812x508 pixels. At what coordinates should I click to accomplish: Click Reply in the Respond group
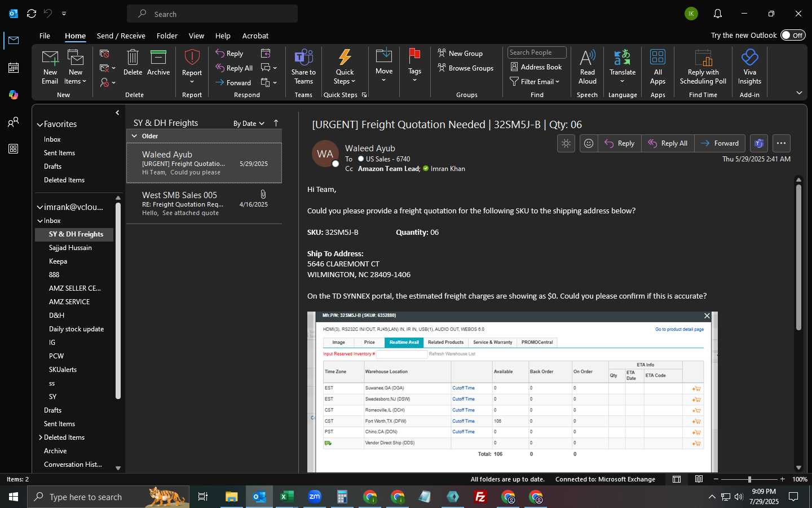click(230, 53)
